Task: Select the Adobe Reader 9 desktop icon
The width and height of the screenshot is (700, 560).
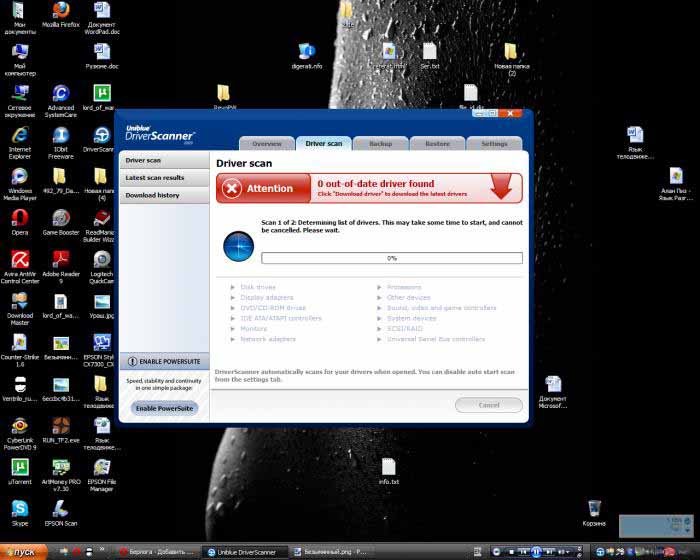Action: [61, 267]
